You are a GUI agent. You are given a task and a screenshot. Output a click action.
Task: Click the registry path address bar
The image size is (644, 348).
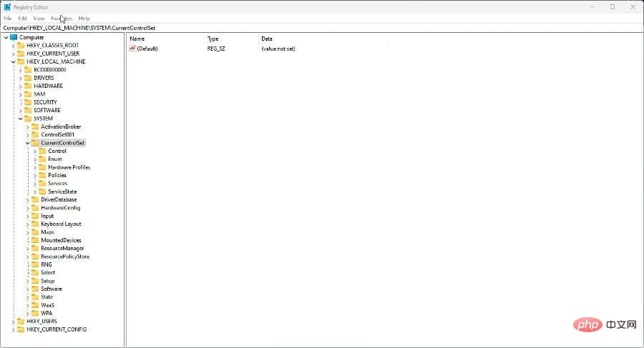(x=322, y=28)
